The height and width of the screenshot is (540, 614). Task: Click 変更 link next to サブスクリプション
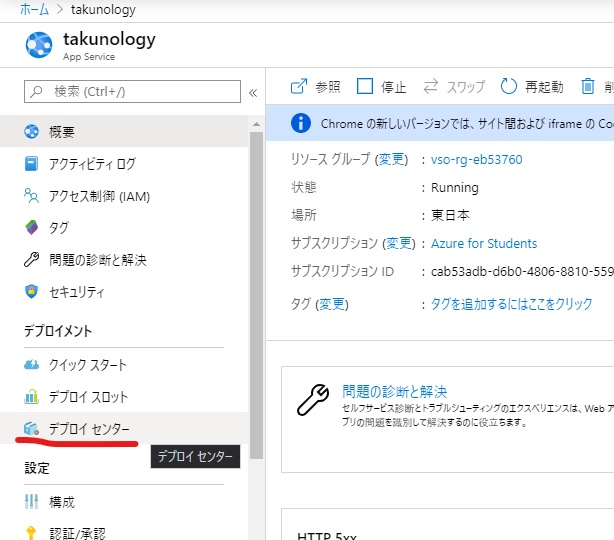[399, 243]
